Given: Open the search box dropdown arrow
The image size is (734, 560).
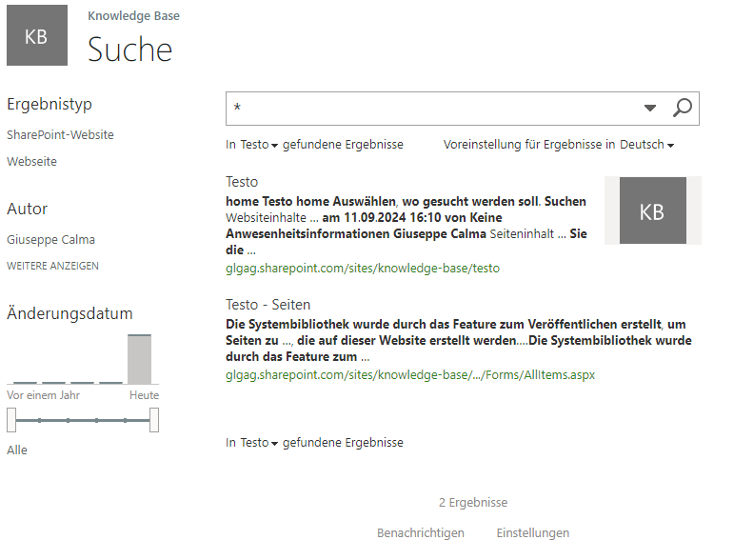Looking at the screenshot, I should [x=649, y=109].
